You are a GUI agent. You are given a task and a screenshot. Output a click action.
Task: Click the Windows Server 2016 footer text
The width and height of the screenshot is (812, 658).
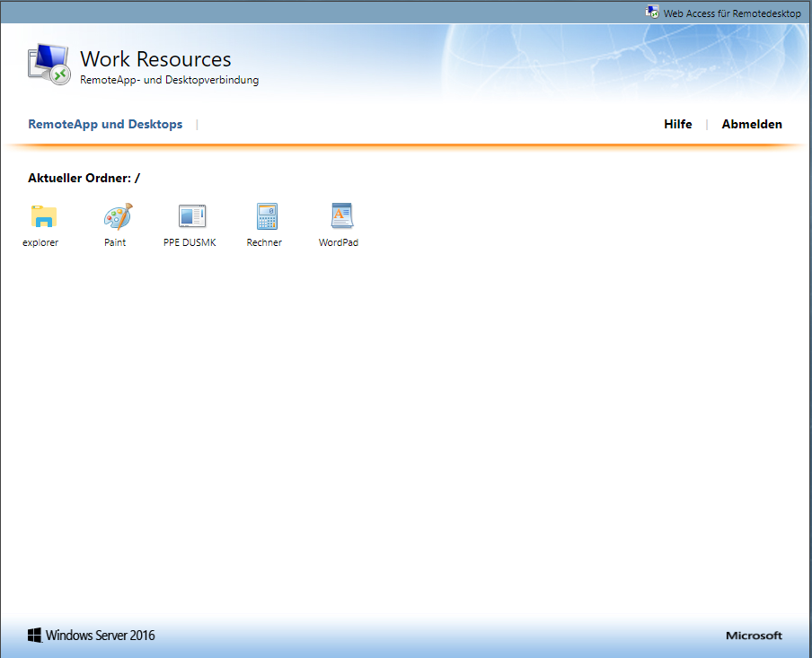[101, 636]
